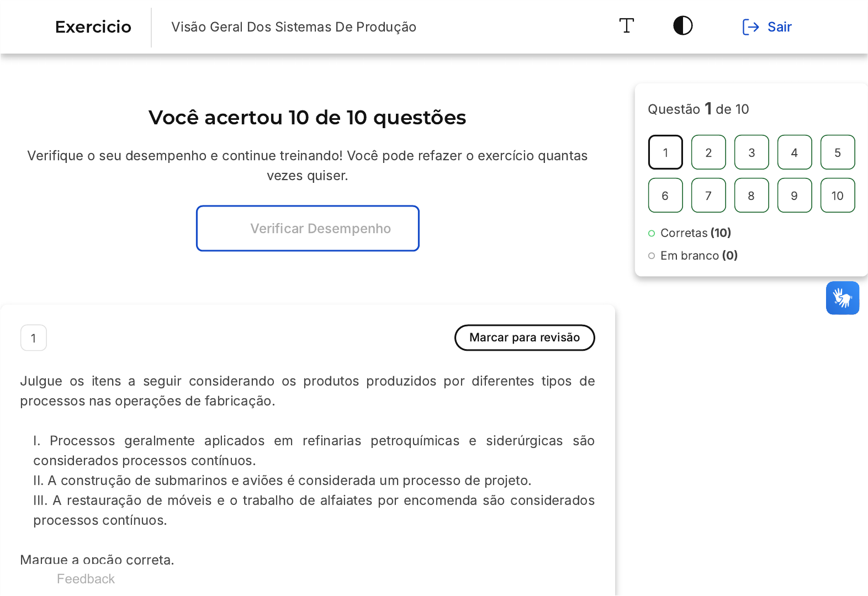
Task: Click the Marcar para revisão button
Action: (524, 337)
